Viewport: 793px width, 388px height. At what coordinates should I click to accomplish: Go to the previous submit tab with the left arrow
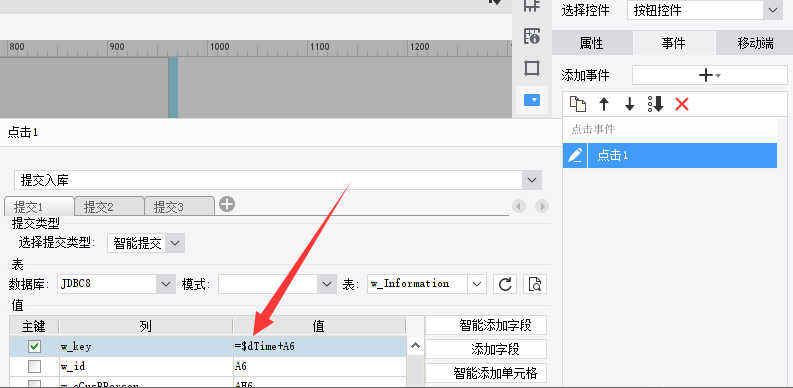[x=519, y=206]
